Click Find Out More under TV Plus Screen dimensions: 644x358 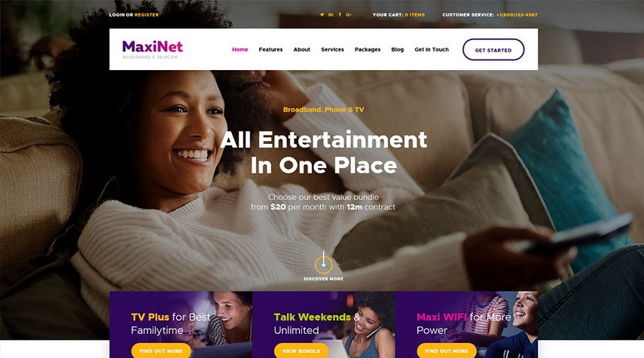tap(161, 351)
